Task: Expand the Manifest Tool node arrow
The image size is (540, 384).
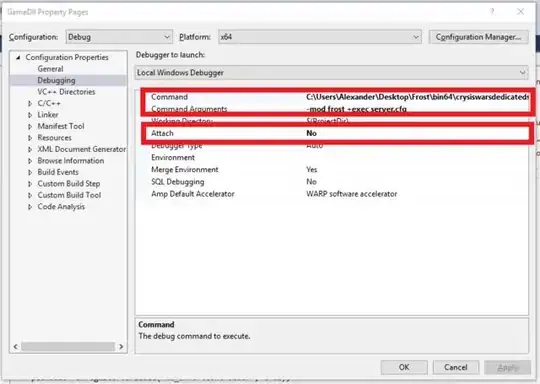Action: tap(30, 126)
